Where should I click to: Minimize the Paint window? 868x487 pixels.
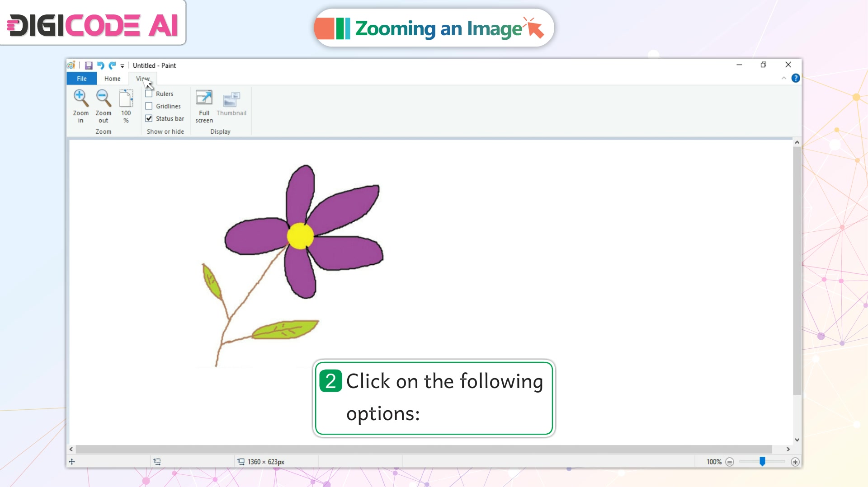(x=739, y=65)
